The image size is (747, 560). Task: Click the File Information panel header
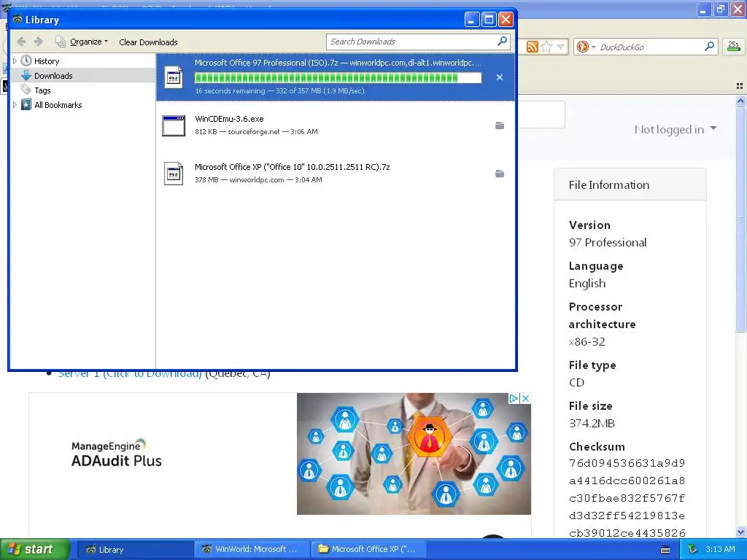pyautogui.click(x=630, y=184)
